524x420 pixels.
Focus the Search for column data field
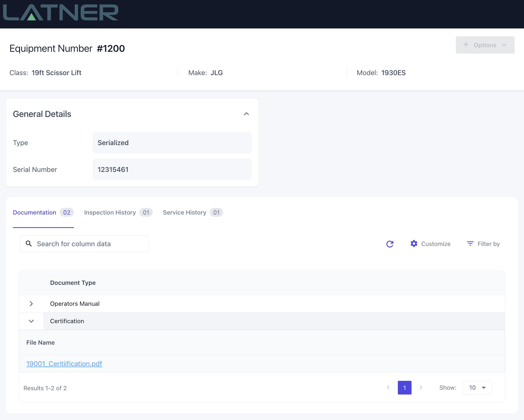point(89,244)
